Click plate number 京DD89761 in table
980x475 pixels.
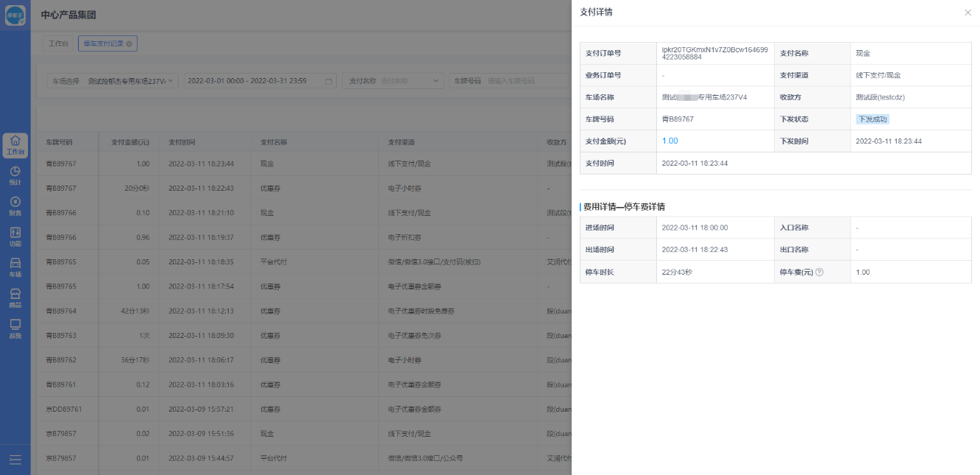(x=64, y=409)
